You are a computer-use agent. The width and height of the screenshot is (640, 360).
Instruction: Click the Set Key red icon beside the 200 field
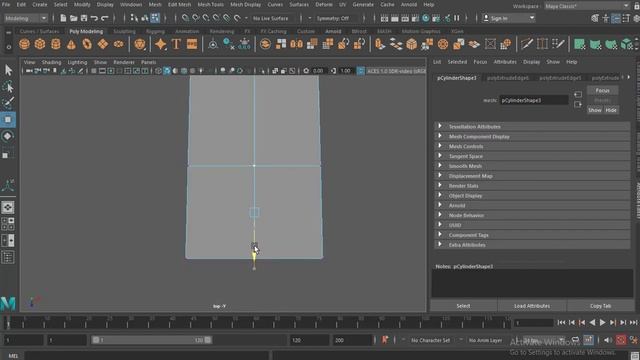pos(384,340)
